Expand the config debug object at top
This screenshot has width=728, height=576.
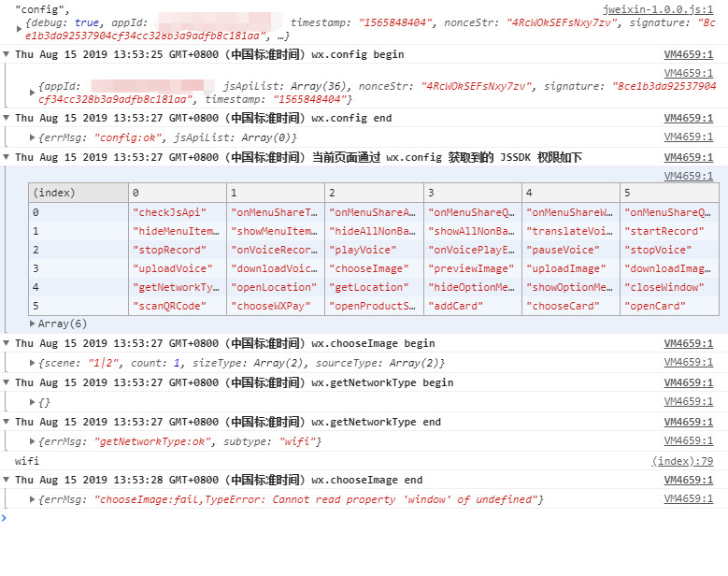[x=19, y=29]
